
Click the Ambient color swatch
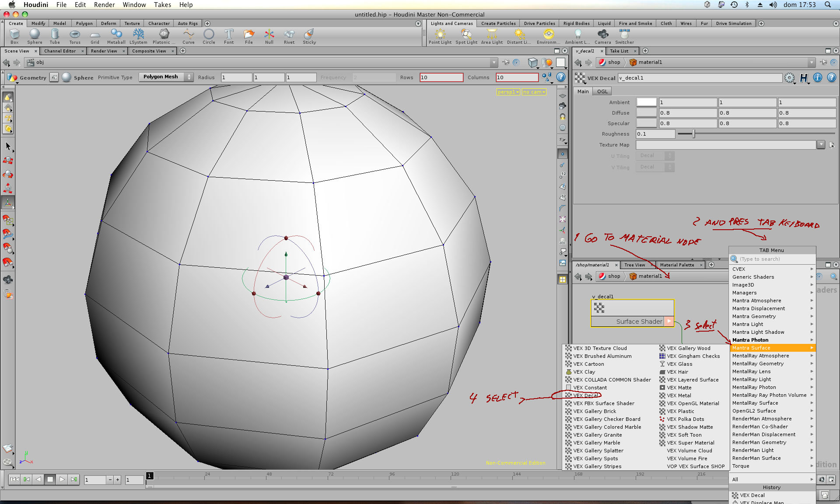[x=646, y=102]
